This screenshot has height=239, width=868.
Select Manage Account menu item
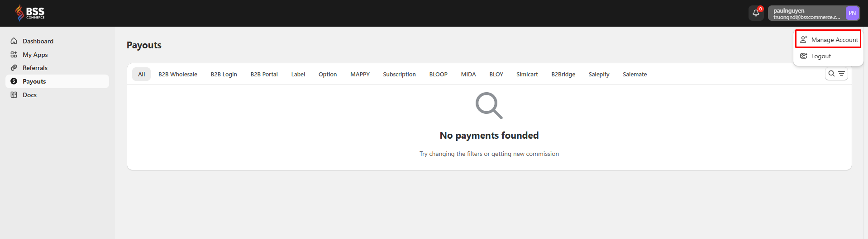click(x=828, y=40)
